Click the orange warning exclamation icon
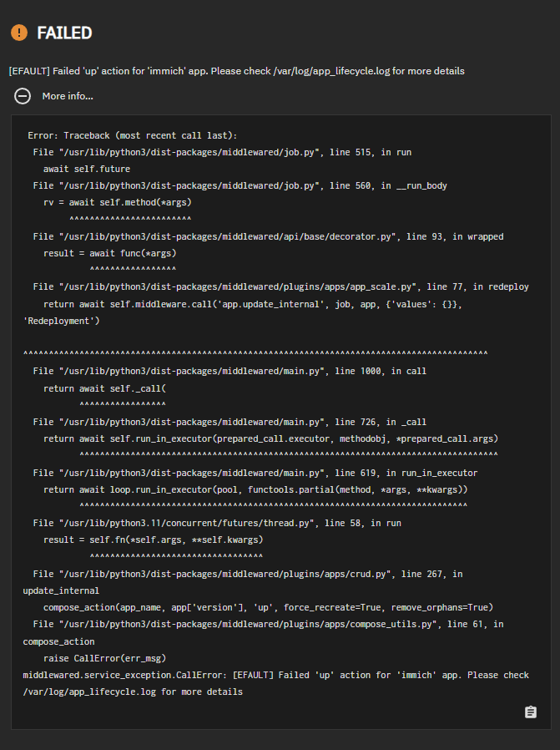The image size is (560, 750). (18, 33)
